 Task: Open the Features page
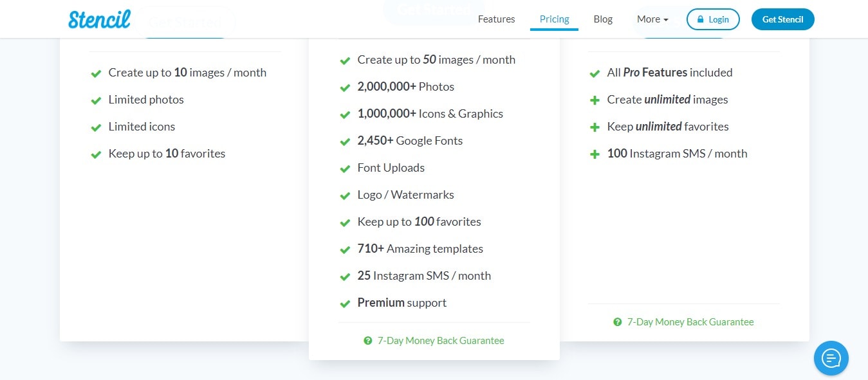496,19
